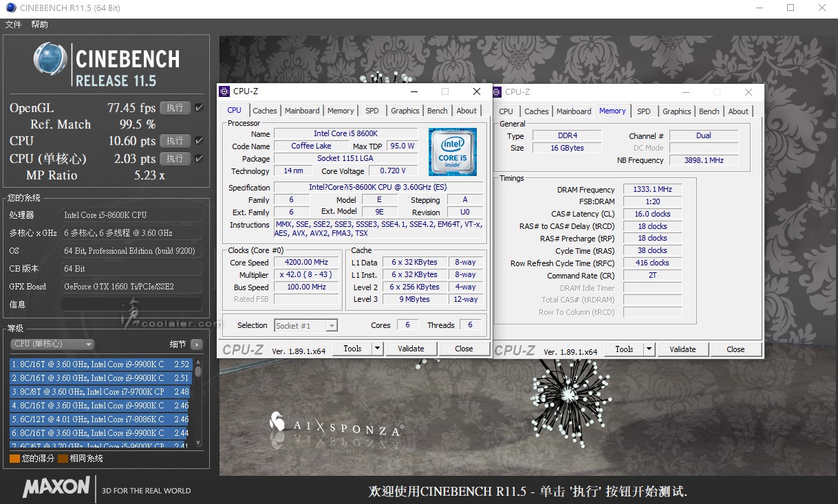Click the orange 您的得分 legend swatch
Image resolution: width=838 pixels, height=504 pixels.
[x=14, y=458]
